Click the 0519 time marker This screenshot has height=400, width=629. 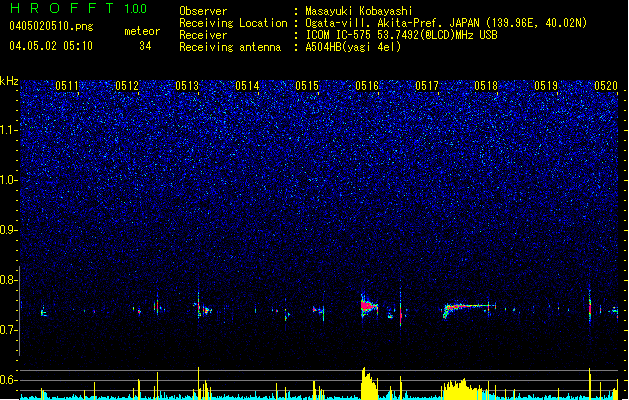click(546, 86)
